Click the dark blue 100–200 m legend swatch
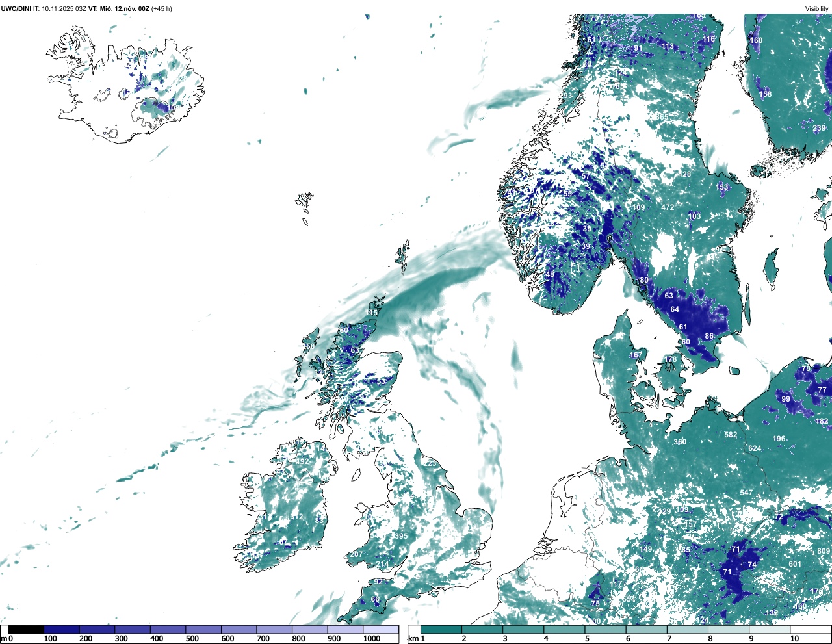Image resolution: width=832 pixels, height=644 pixels. tap(62, 630)
